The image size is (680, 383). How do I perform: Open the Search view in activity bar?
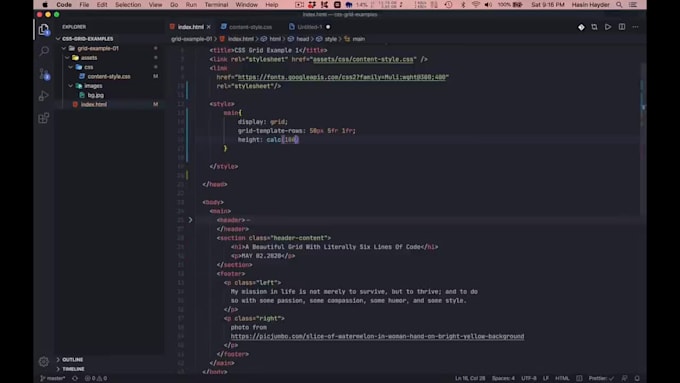tap(44, 51)
